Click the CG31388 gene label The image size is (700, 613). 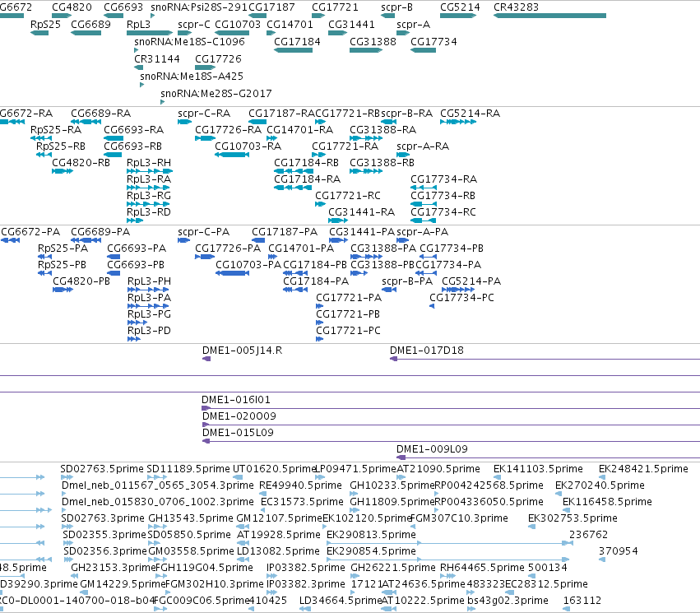pos(373,42)
